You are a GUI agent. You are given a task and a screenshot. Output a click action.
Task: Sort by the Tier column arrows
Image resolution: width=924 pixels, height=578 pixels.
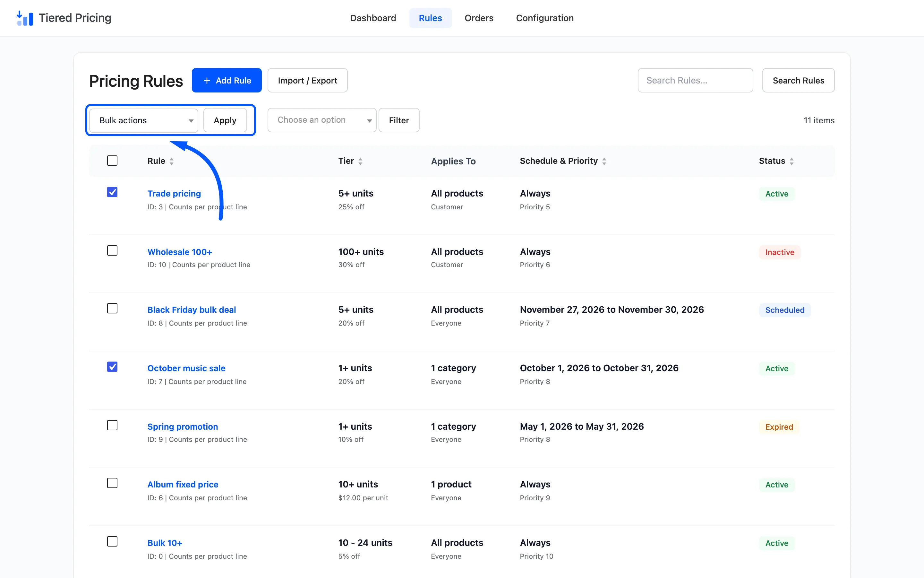(x=360, y=161)
